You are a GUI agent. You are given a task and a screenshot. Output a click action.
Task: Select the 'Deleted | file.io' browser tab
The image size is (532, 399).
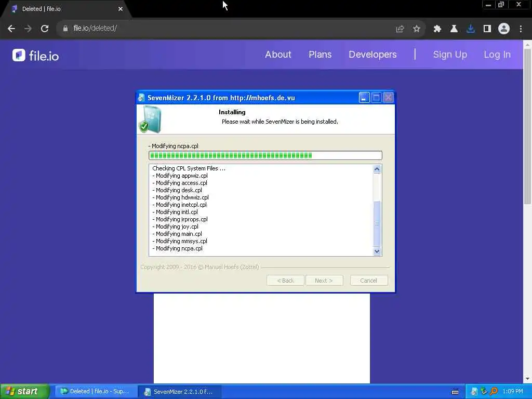tap(66, 9)
